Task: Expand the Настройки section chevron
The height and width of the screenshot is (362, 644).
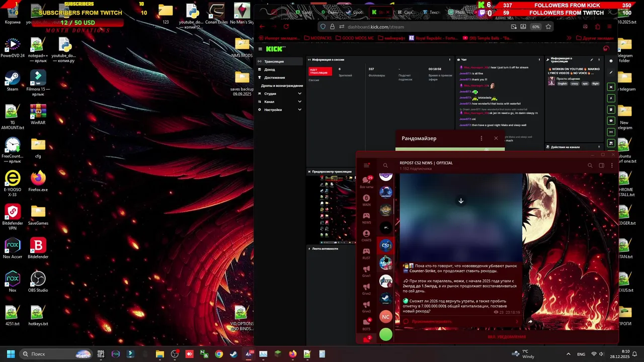Action: (299, 110)
